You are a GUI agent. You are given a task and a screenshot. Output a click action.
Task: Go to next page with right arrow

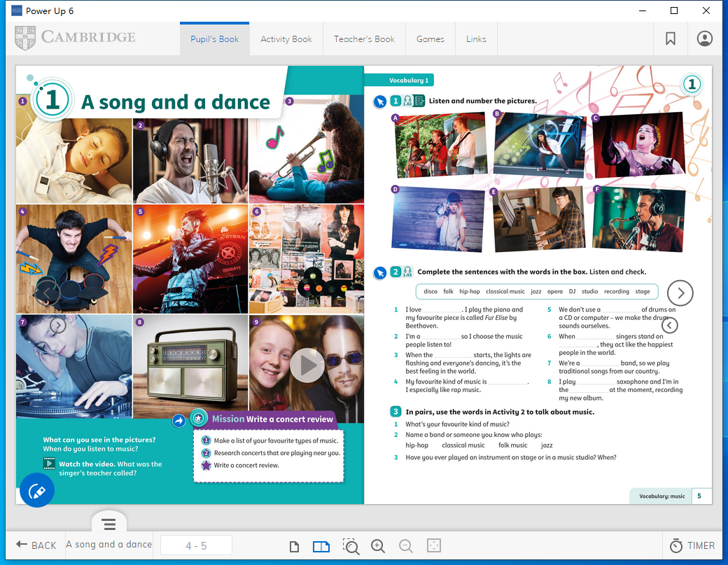(x=680, y=293)
